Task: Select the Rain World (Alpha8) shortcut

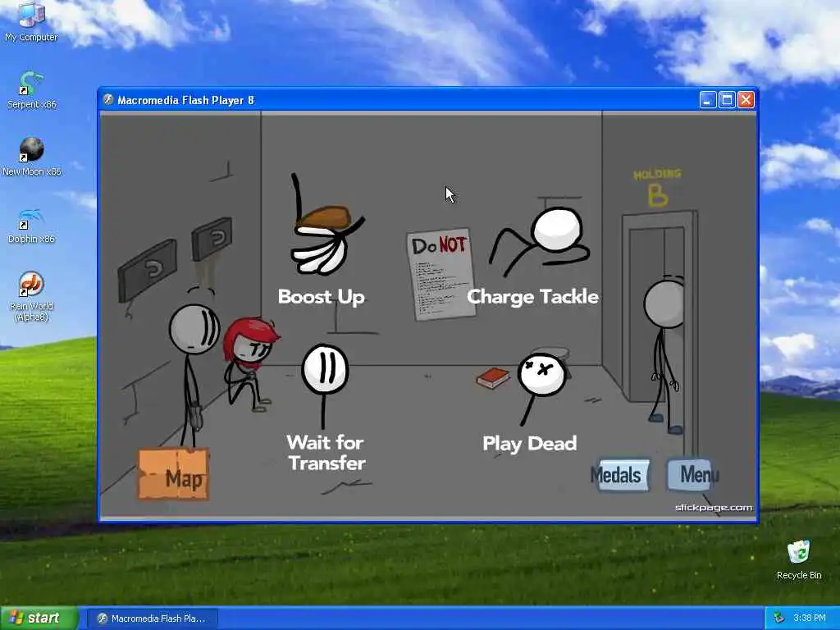Action: (x=31, y=295)
